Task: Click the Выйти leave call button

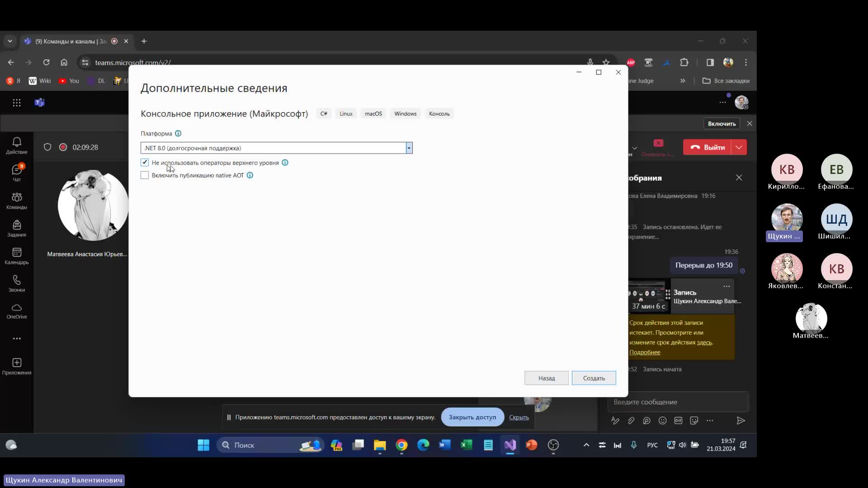Action: [708, 147]
